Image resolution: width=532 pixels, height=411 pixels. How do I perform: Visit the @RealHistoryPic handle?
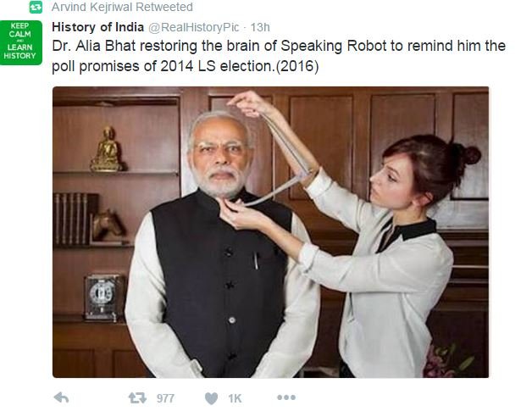194,27
